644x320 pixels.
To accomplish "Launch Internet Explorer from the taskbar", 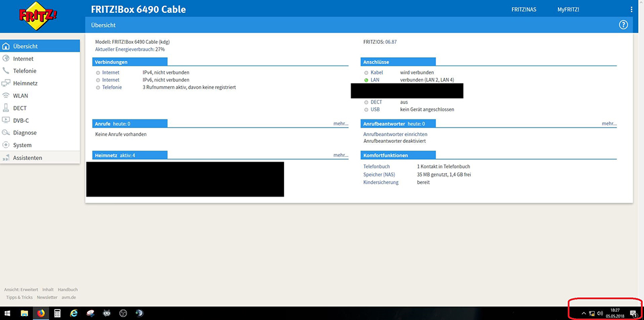I will tap(74, 314).
